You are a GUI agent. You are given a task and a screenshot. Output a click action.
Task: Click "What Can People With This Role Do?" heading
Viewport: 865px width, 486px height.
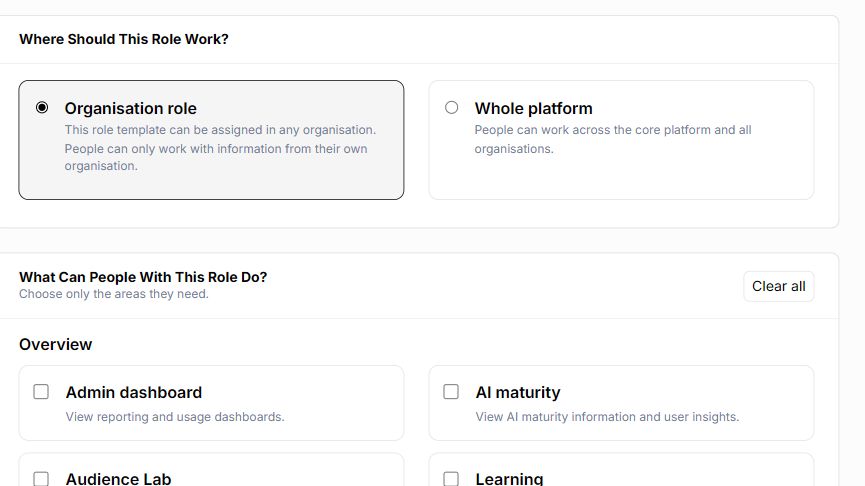[143, 277]
